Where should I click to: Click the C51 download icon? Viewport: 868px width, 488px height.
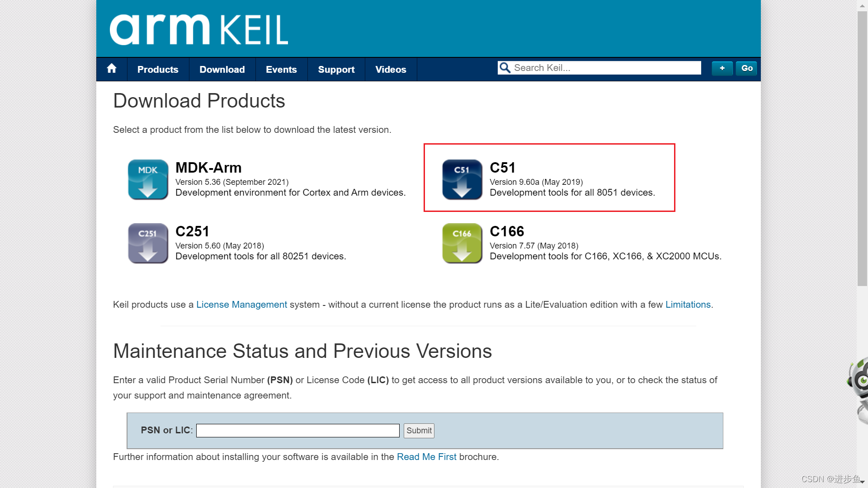click(462, 179)
